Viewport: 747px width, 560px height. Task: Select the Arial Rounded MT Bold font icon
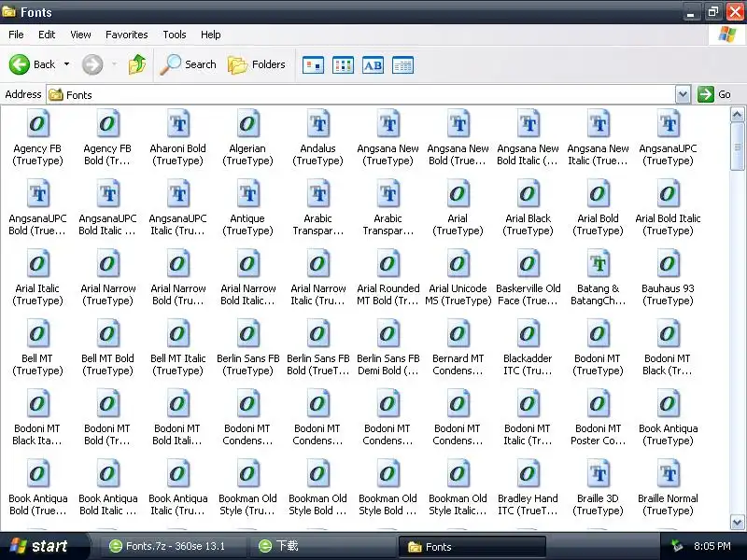click(388, 263)
